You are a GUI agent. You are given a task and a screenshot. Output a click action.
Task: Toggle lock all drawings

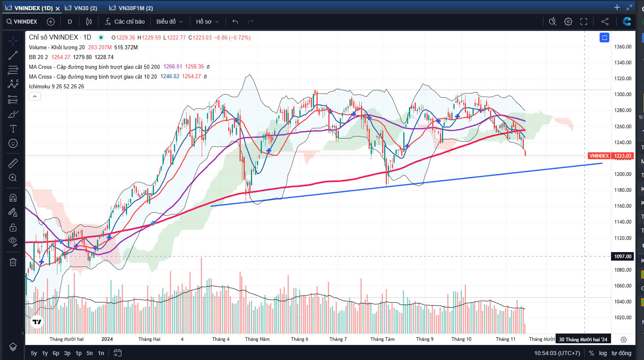coord(13,227)
